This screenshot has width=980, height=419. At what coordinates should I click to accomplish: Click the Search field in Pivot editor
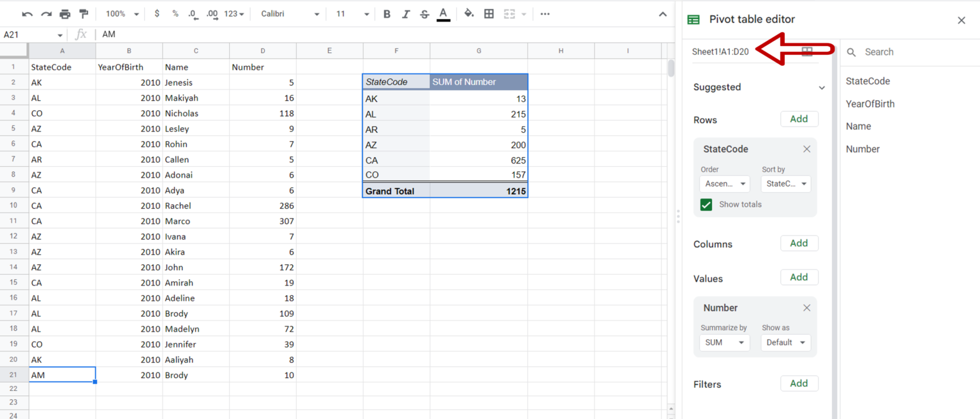[x=906, y=52]
